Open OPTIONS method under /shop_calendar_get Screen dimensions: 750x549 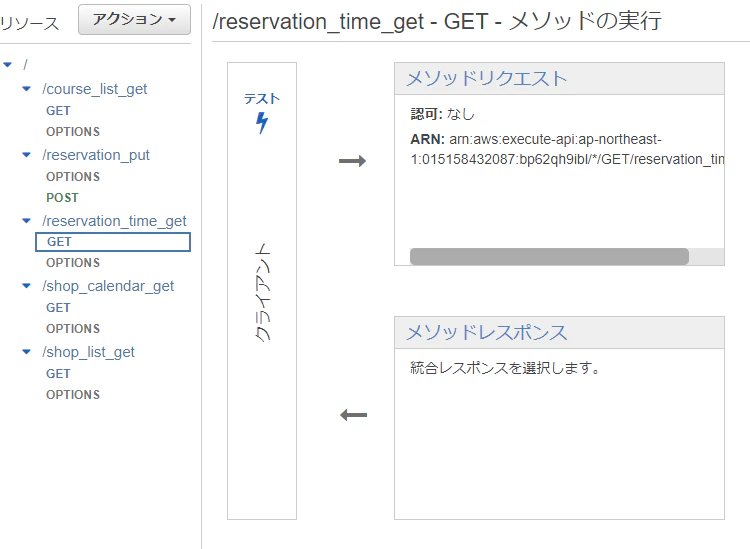pyautogui.click(x=73, y=329)
